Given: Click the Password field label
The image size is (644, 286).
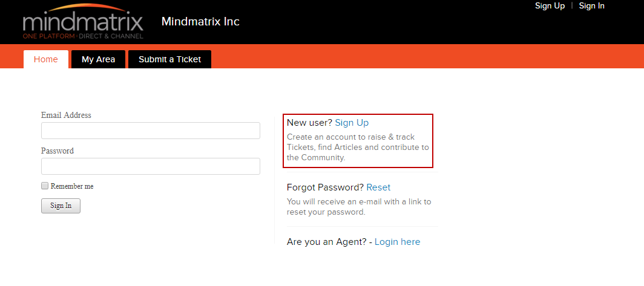Looking at the screenshot, I should tap(57, 151).
